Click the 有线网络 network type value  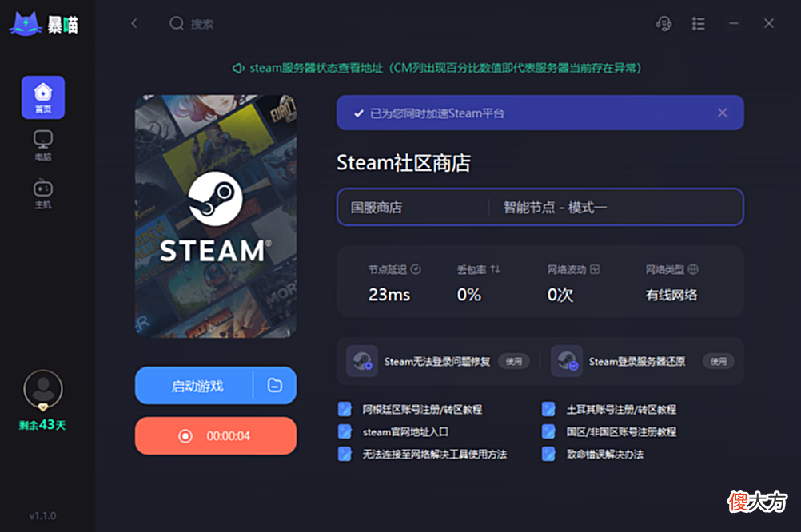671,295
